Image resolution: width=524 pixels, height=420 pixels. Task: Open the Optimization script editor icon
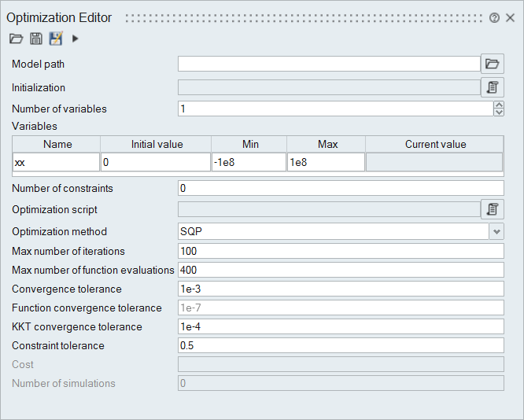pyautogui.click(x=492, y=209)
